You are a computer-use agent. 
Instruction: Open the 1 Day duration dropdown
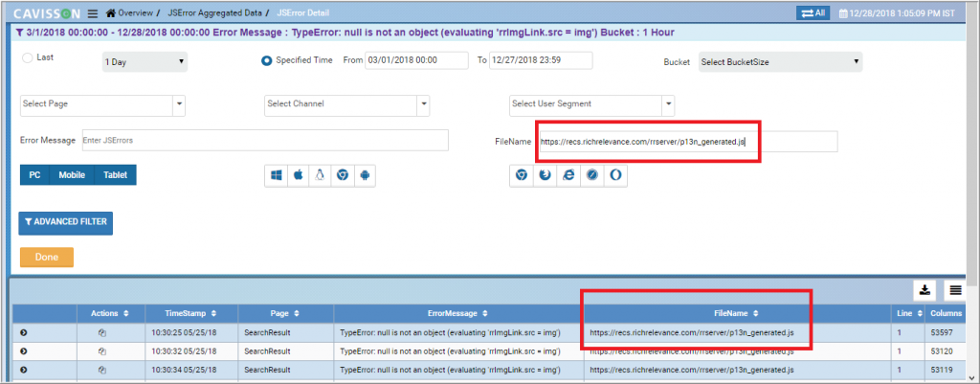pos(145,62)
